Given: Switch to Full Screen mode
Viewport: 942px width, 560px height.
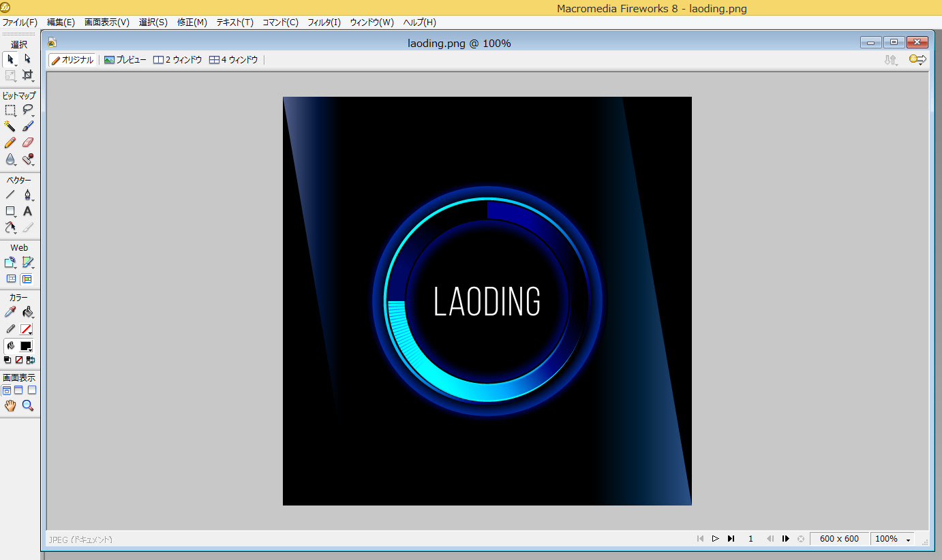Looking at the screenshot, I should tap(32, 390).
